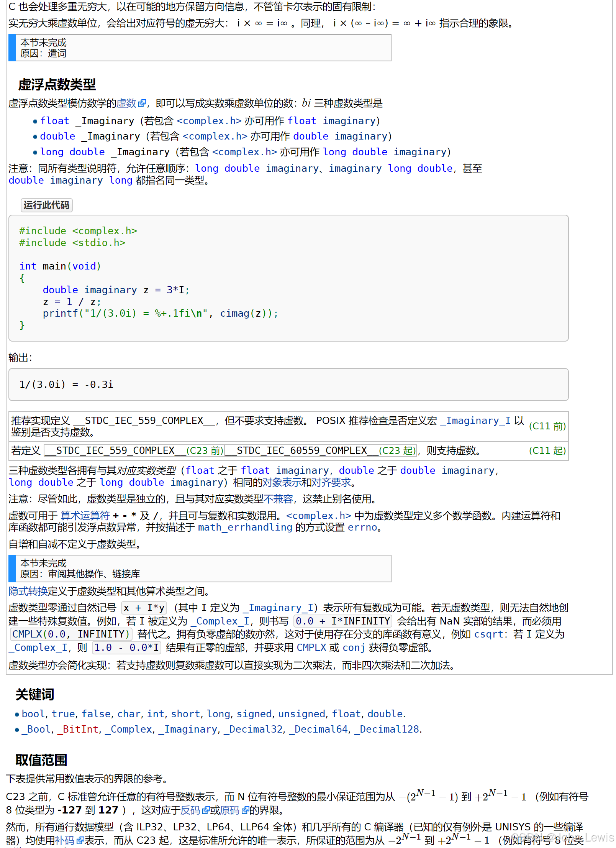
Task: Click the 关键词 section heading
Action: pos(35,694)
